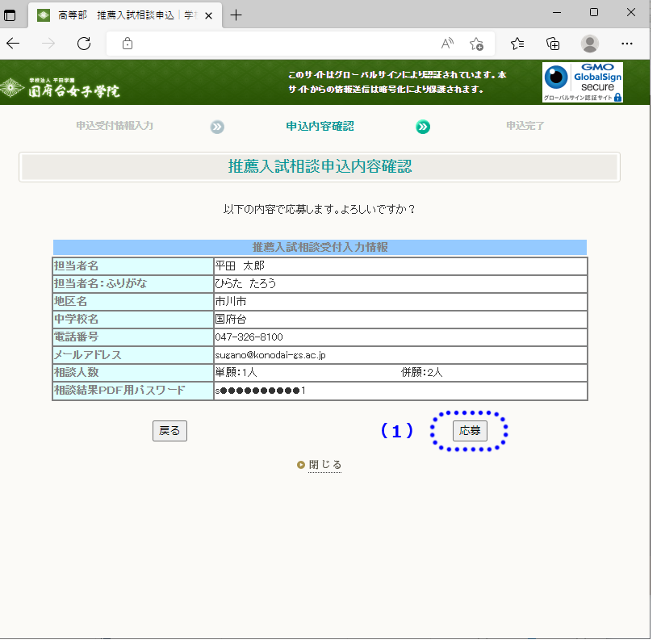This screenshot has width=661, height=644.
Task: Close the current browser tab
Action: pyautogui.click(x=210, y=15)
